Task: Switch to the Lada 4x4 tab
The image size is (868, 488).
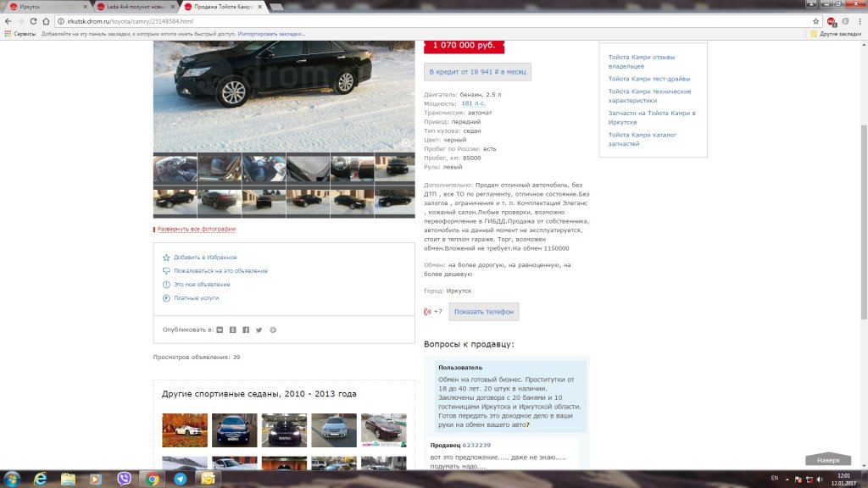Action: click(x=136, y=7)
